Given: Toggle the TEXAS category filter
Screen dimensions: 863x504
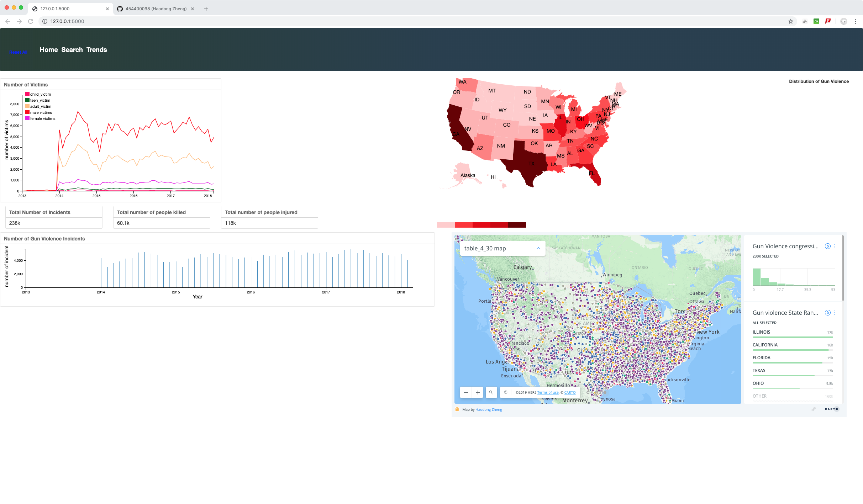Looking at the screenshot, I should (x=759, y=371).
